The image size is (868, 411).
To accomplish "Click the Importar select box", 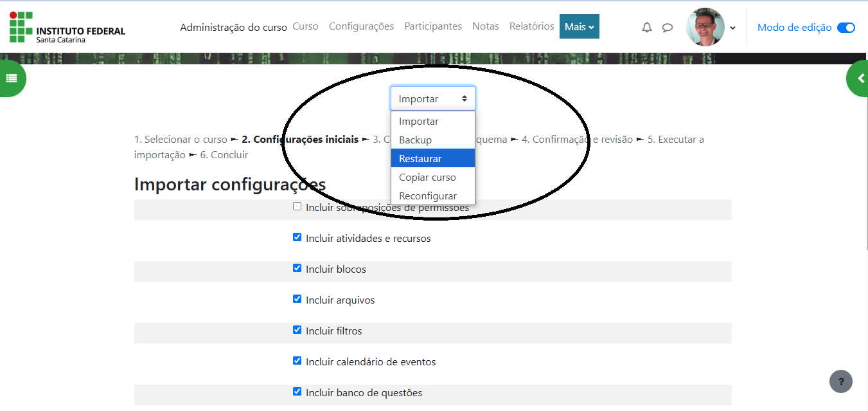I will tap(432, 99).
